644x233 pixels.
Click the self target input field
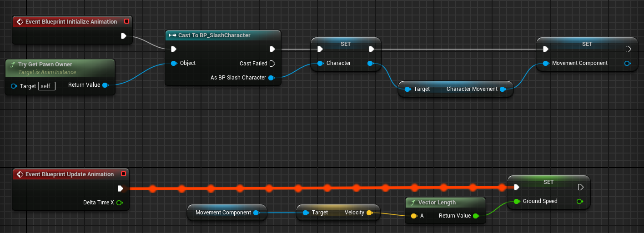pos(46,86)
